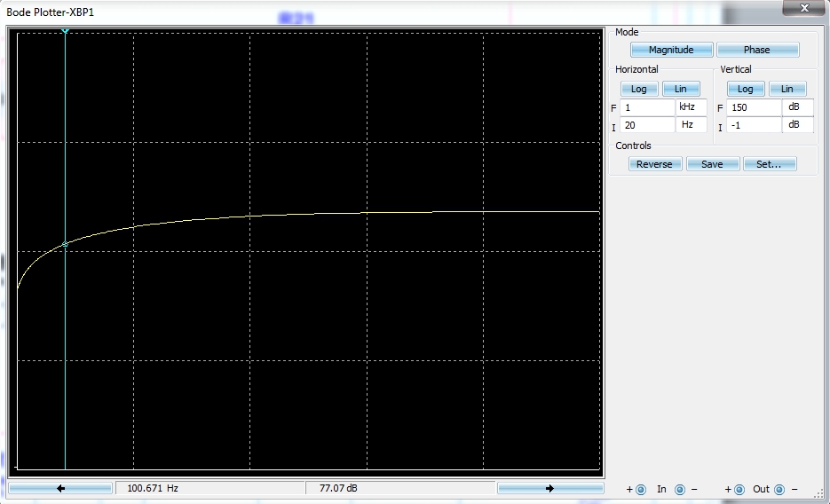This screenshot has height=504, width=830.
Task: Switch to Phase mode
Action: [x=757, y=50]
